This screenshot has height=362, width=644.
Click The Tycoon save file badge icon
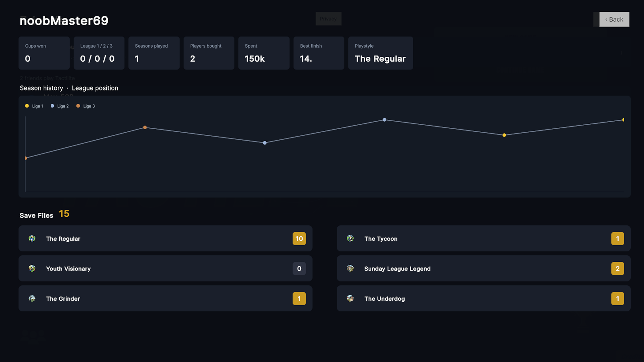click(x=350, y=238)
